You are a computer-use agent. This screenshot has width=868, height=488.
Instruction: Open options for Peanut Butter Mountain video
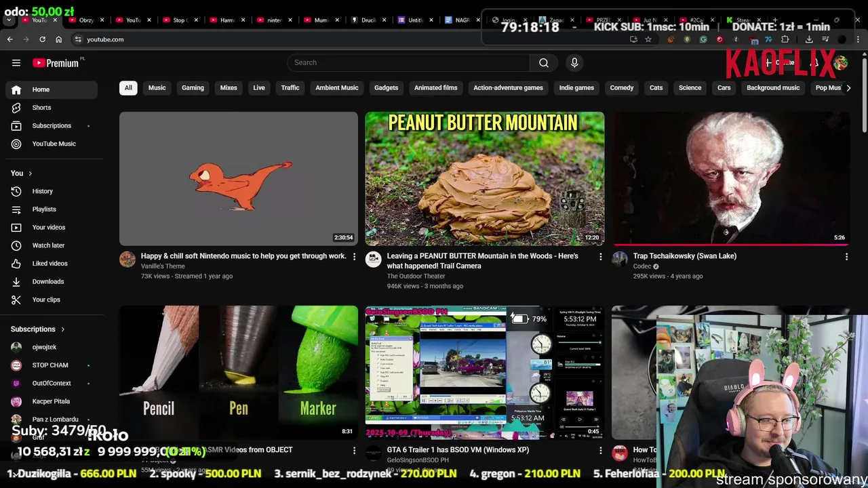(x=600, y=257)
